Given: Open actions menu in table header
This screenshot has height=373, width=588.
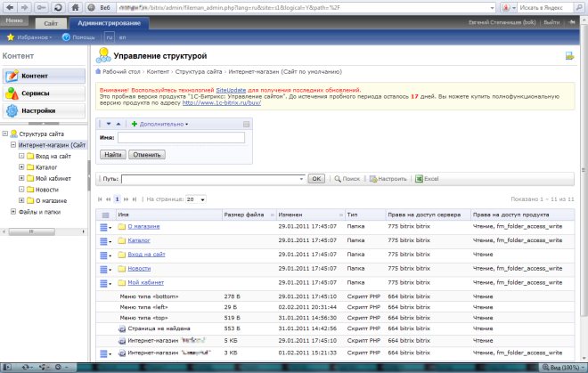Looking at the screenshot, I should tap(105, 215).
